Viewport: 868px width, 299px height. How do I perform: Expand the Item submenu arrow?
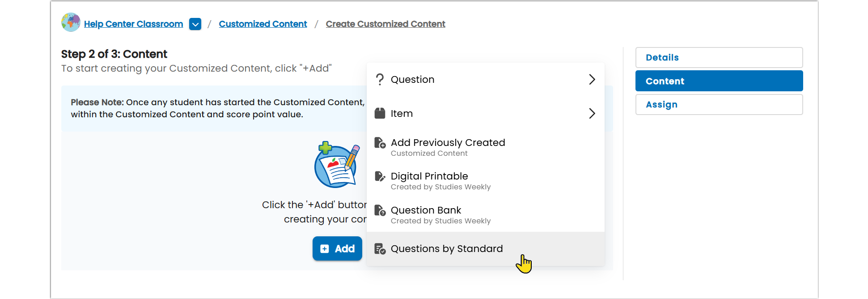[x=592, y=113]
